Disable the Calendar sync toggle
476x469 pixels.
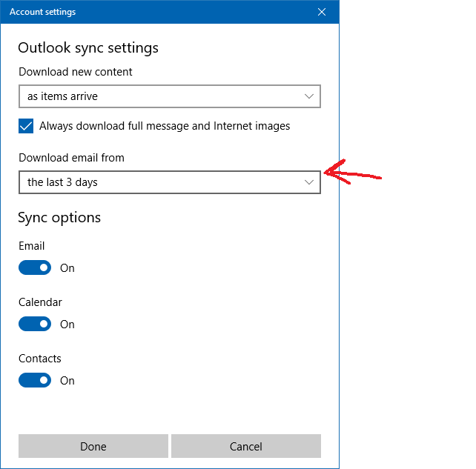35,324
